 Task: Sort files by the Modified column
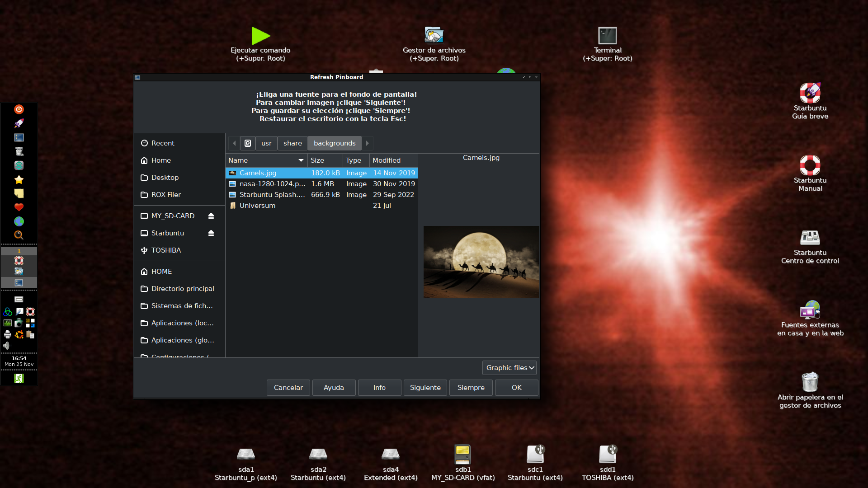pyautogui.click(x=394, y=160)
